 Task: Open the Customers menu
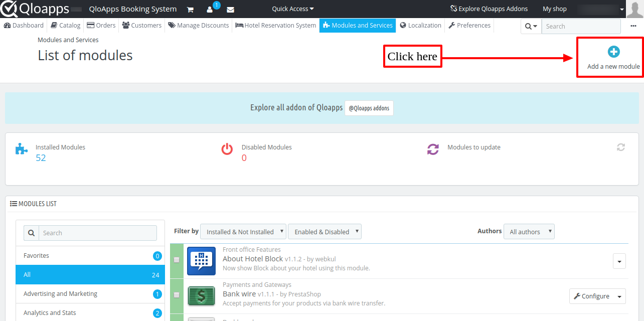coord(142,25)
